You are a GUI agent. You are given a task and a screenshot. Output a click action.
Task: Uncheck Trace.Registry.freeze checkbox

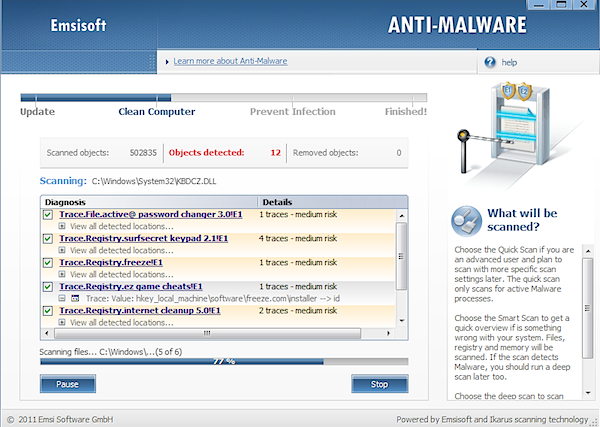[x=48, y=263]
